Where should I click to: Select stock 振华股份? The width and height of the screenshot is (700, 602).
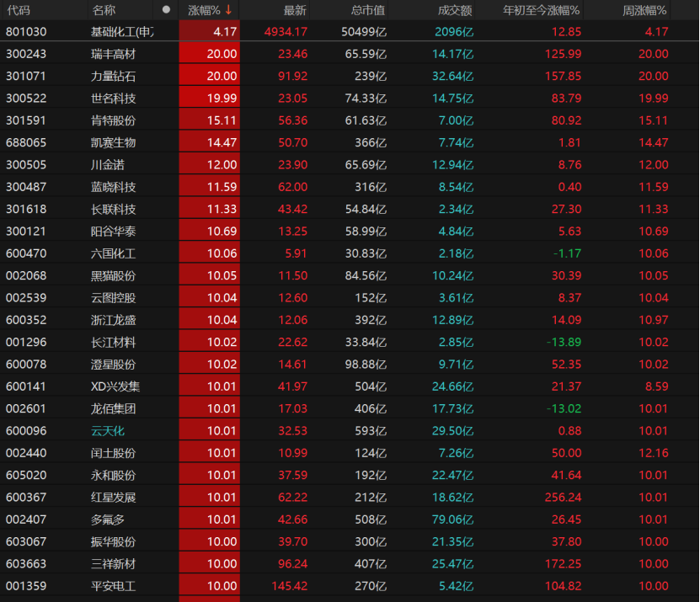[x=113, y=541]
